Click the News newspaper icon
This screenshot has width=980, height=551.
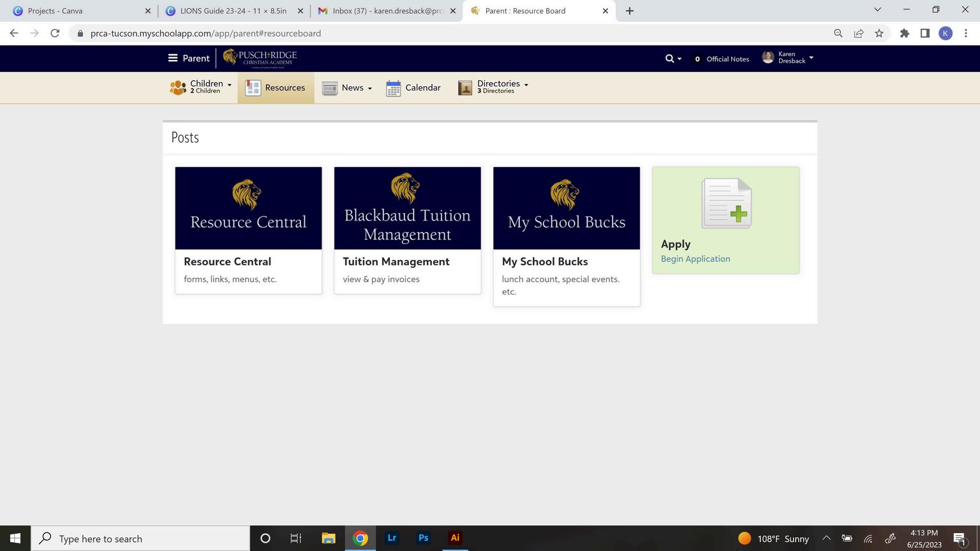[x=329, y=88]
